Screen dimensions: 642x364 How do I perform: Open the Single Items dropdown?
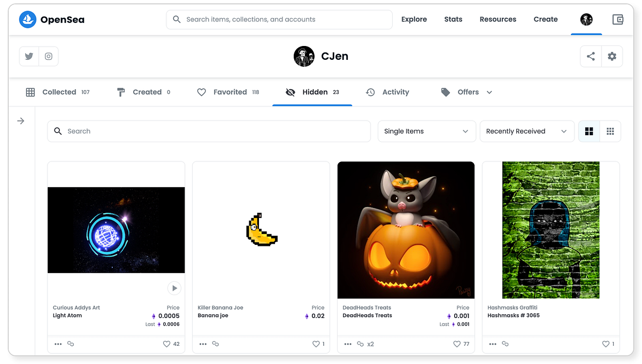coord(426,131)
